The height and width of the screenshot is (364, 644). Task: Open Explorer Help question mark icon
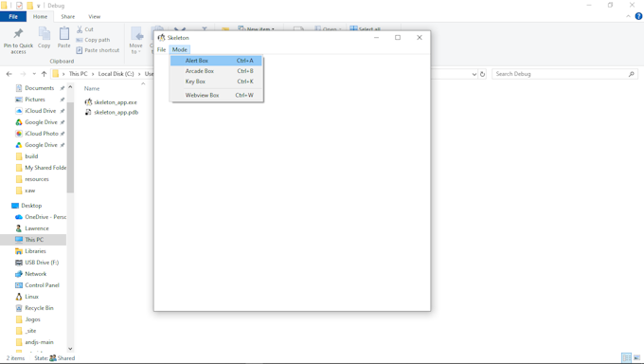coord(638,16)
